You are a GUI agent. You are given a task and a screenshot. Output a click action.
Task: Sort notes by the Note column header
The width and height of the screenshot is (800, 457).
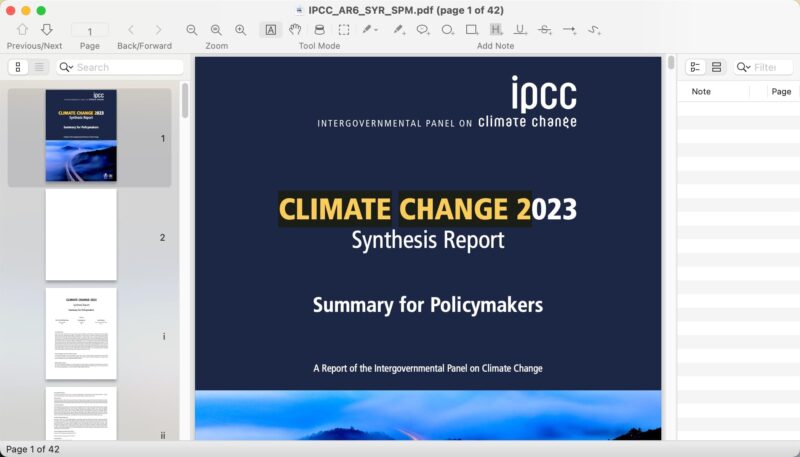(702, 91)
